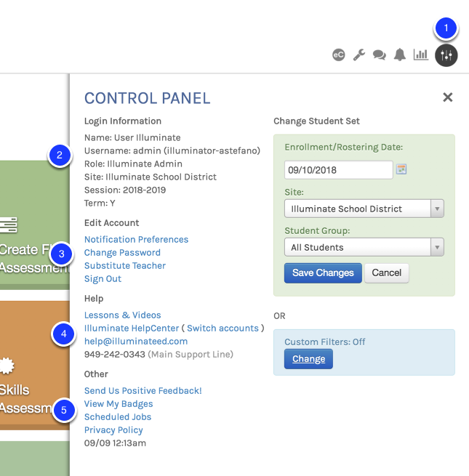The image size is (469, 476).
Task: Click the support phone number 949-242-0343
Action: (114, 354)
